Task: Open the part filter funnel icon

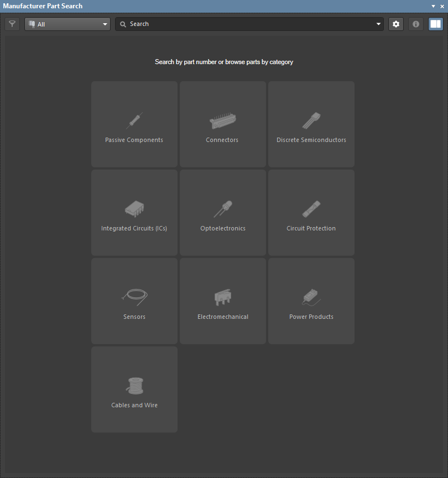Action: click(x=12, y=24)
